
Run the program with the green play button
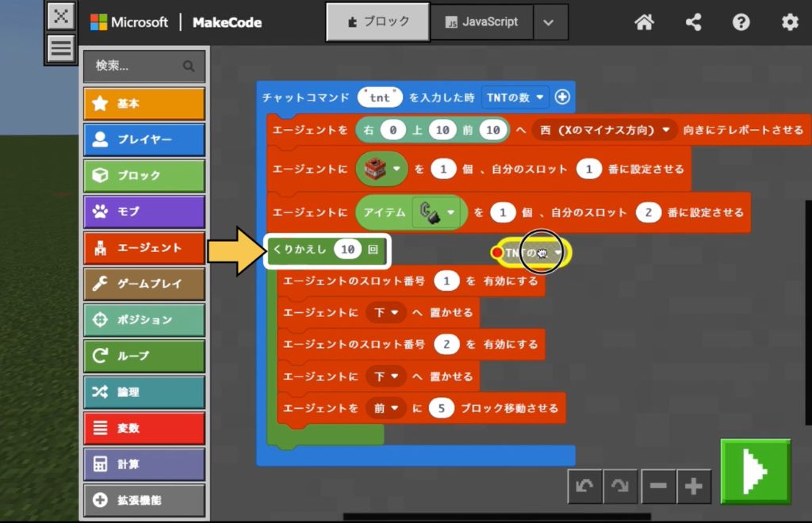pos(755,471)
